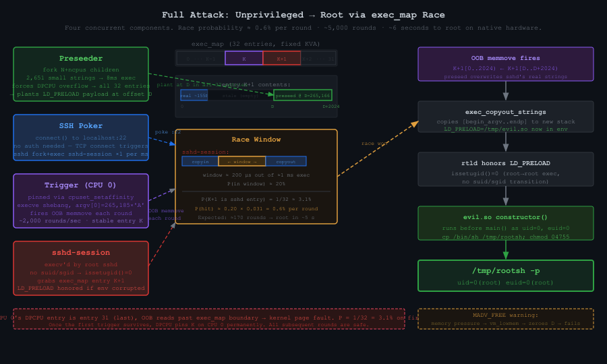The image size is (607, 364).
Task: Click the dim '0 ··· K-1' entries cell
Action: tap(201, 59)
